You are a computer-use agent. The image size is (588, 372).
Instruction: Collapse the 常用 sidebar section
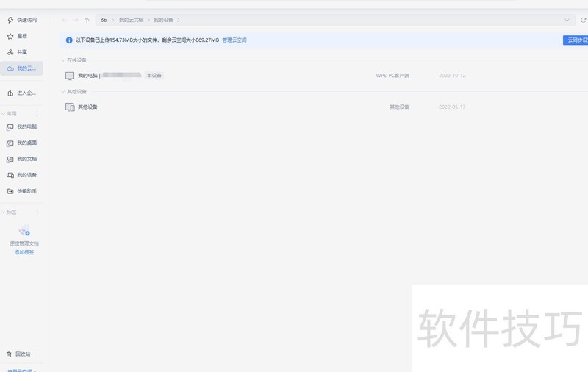coord(4,114)
